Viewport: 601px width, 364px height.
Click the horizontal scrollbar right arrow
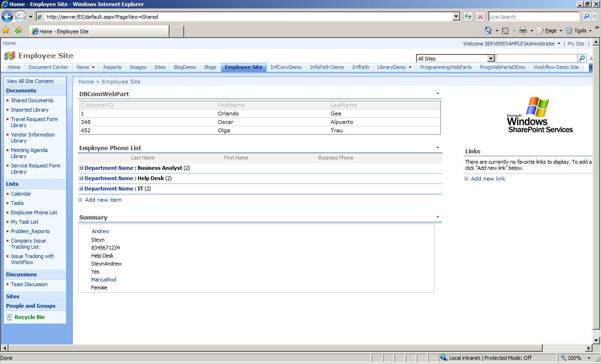589,348
